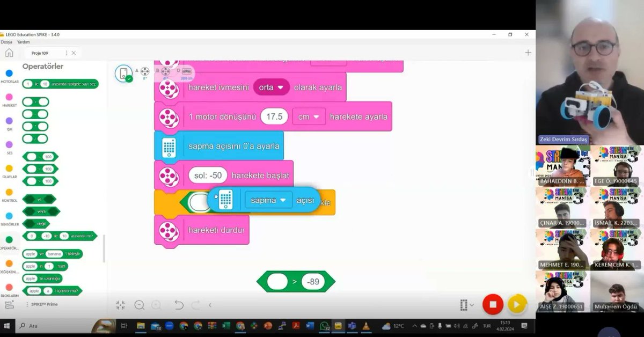The height and width of the screenshot is (337, 644).
Task: Undo the last canvas action
Action: coord(179,305)
